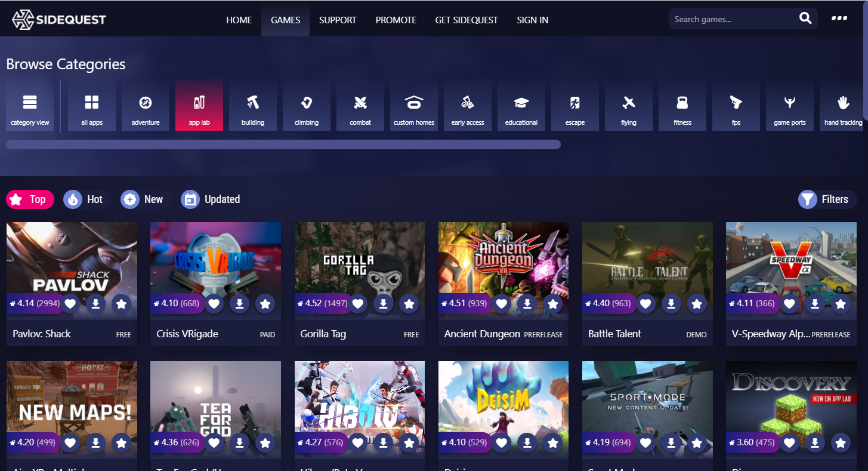868x471 pixels.
Task: Click download icon on Battle Talent
Action: (x=671, y=304)
